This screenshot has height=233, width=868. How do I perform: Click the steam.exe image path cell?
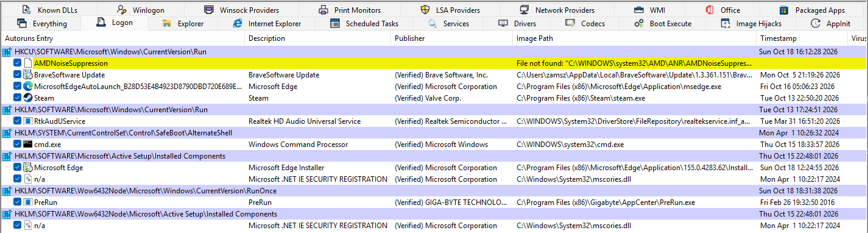(580, 98)
